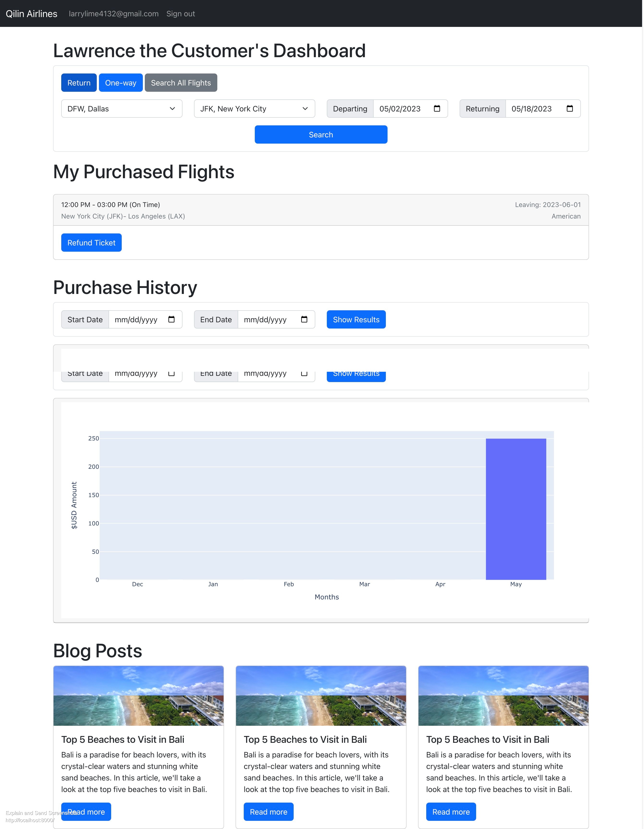Read more on the middle blog post

click(268, 811)
